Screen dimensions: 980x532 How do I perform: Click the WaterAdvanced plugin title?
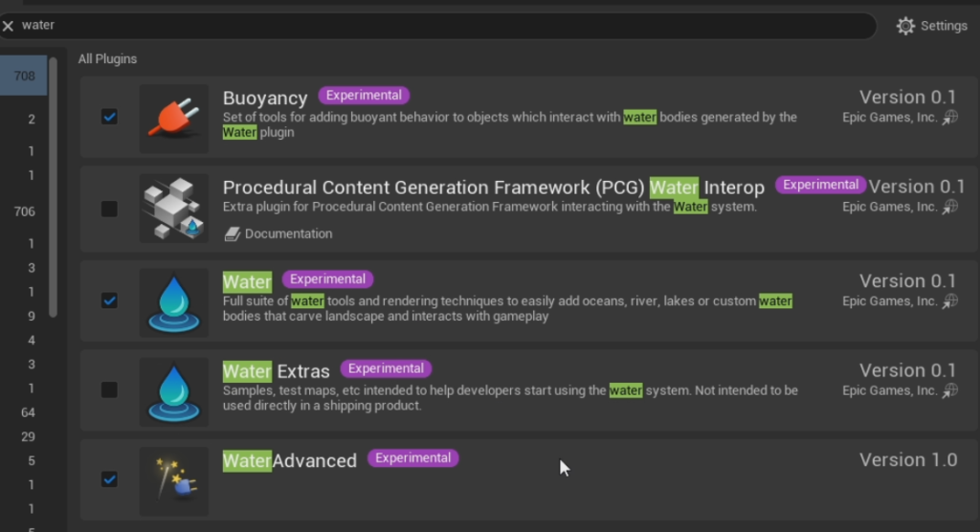290,461
